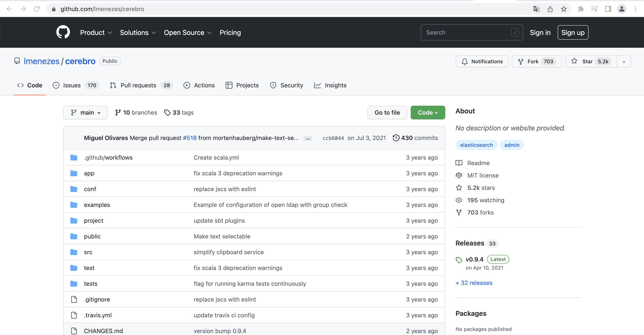Click the .gitignore file icon
This screenshot has width=644, height=335.
click(74, 299)
